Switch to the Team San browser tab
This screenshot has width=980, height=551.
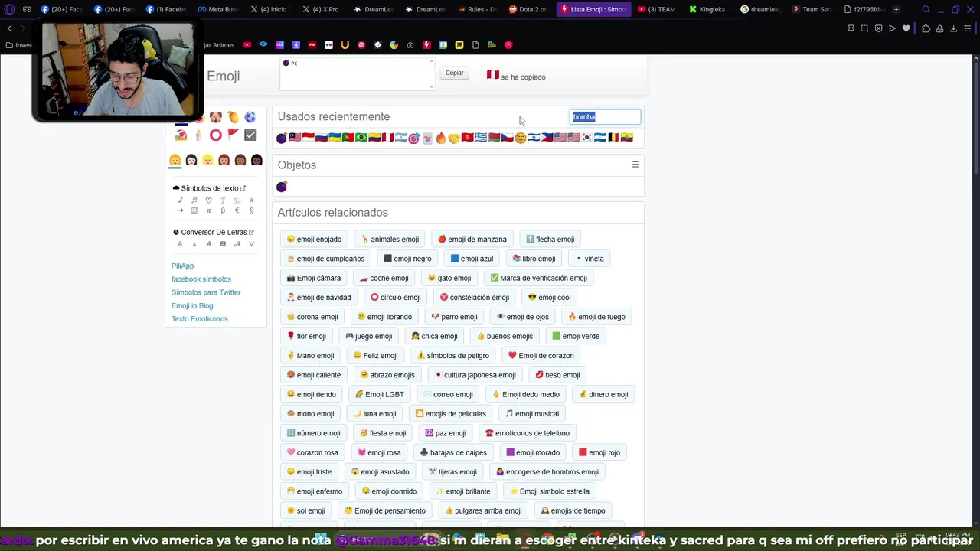coord(812,9)
